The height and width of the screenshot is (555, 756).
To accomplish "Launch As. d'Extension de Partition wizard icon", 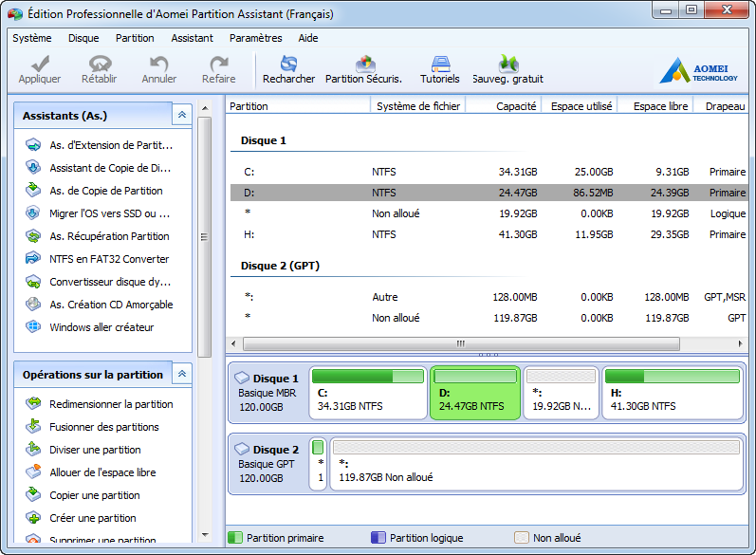I will coord(33,144).
